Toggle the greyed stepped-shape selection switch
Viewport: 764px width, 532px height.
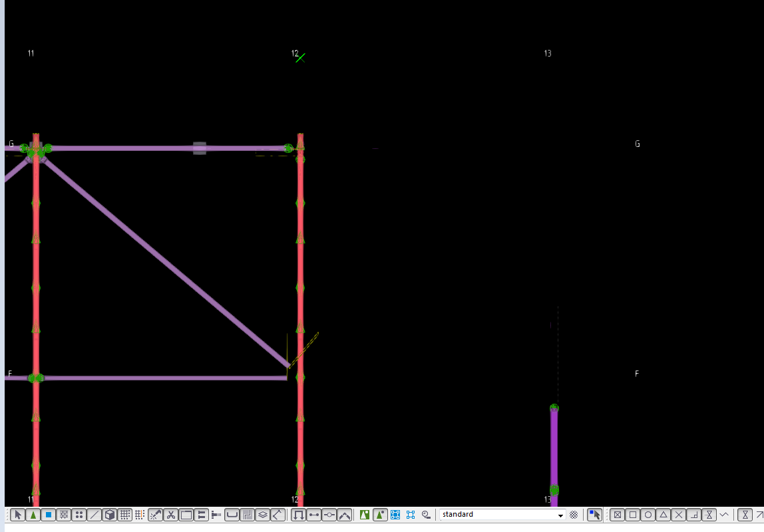(248, 515)
